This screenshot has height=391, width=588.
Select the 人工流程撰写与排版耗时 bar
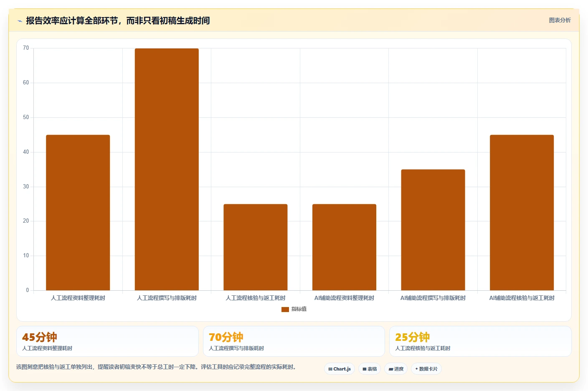[167, 169]
